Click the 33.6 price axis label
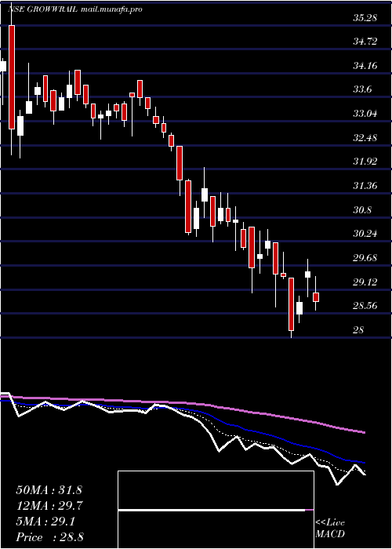 362,89
